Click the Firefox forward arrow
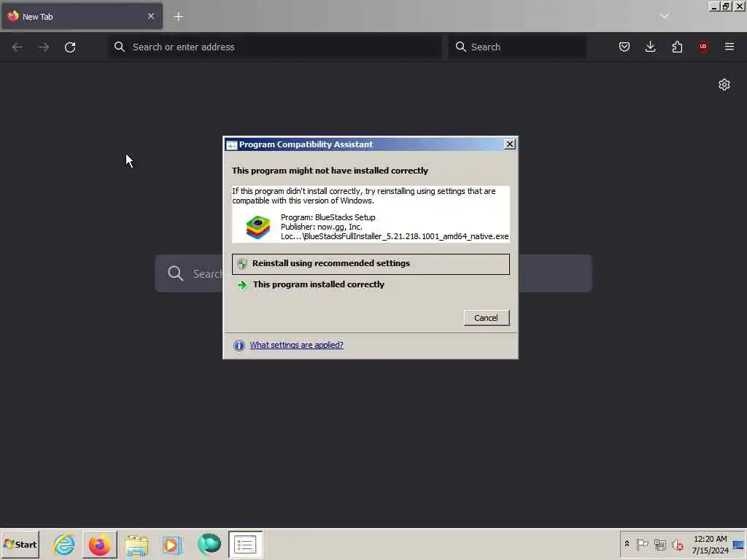 click(x=44, y=47)
